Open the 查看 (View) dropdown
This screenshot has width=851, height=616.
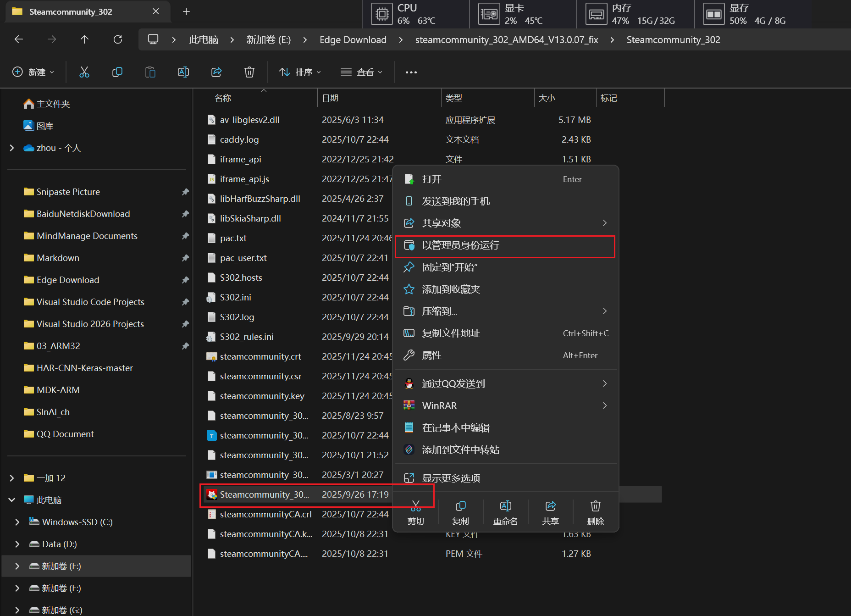click(362, 72)
